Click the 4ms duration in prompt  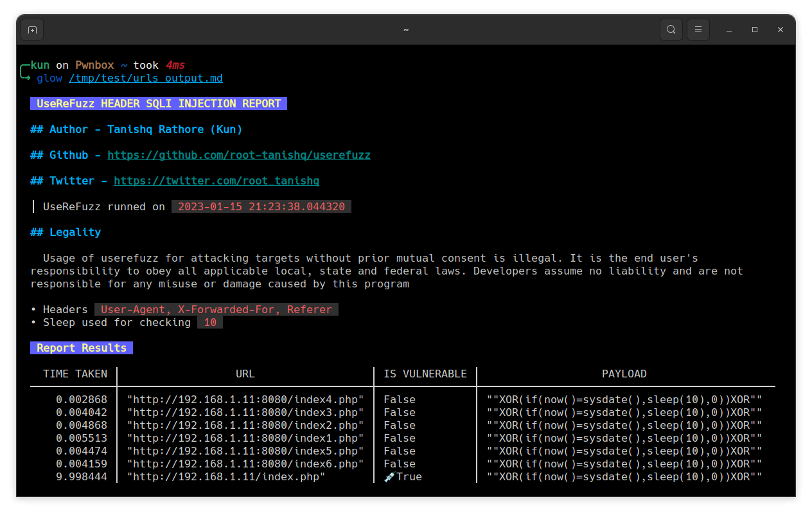pyautogui.click(x=175, y=65)
